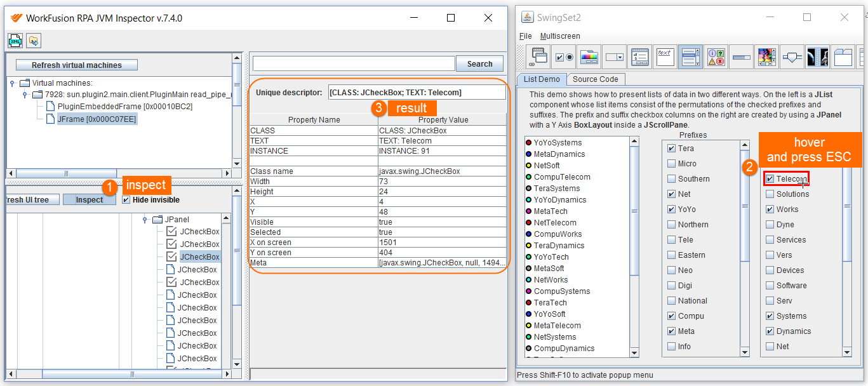Select the JFrame [0x000C07EE] tree item
This screenshot has height=386, width=868.
coord(97,119)
